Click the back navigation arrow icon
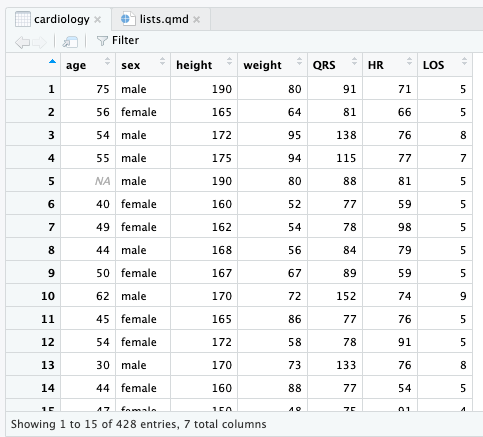Image resolution: width=483 pixels, height=437 pixels. pyautogui.click(x=22, y=42)
